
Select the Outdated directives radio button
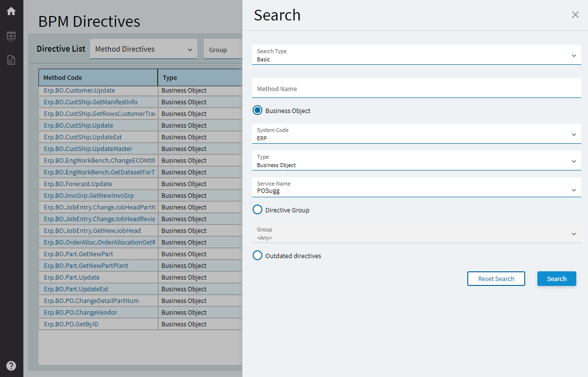pyautogui.click(x=257, y=255)
